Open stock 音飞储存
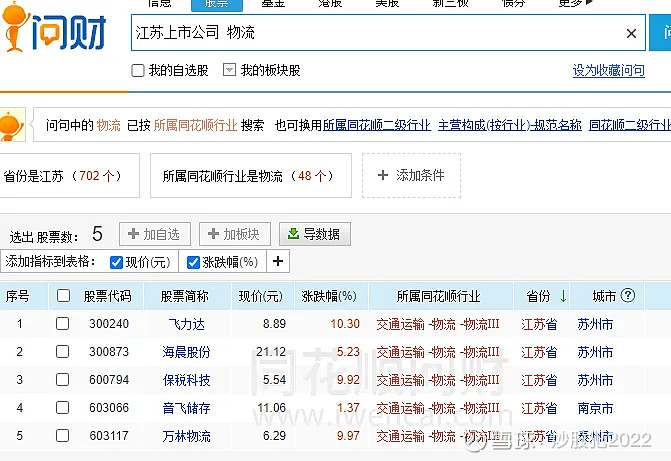Screen dimensions: 671x461 [187, 408]
